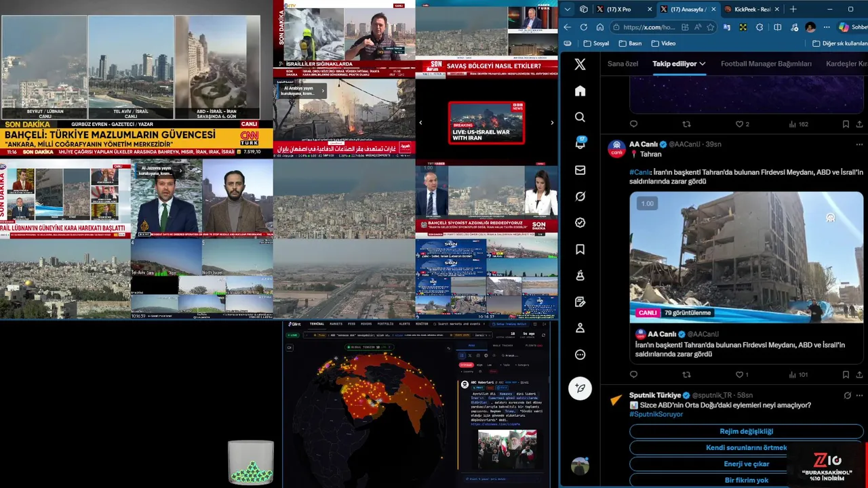Viewport: 868px width, 488px height.
Task: Open the Category dropdown in Glint feed
Action: pos(521,365)
